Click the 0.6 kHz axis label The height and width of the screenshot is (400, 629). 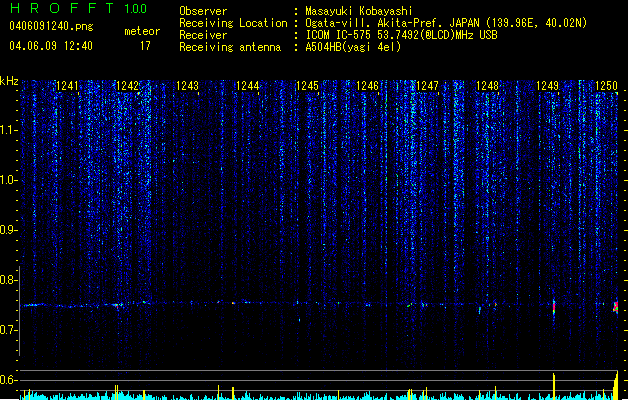tap(9, 380)
